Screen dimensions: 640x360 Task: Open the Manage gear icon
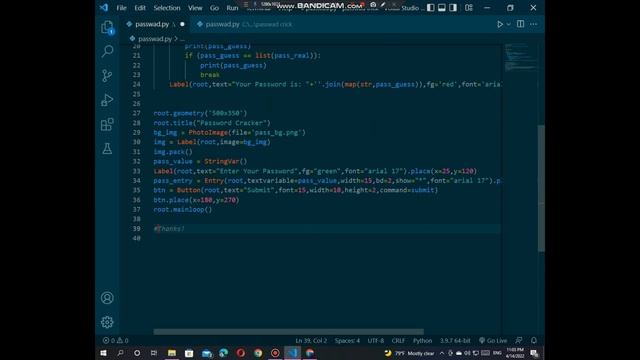pos(107,322)
